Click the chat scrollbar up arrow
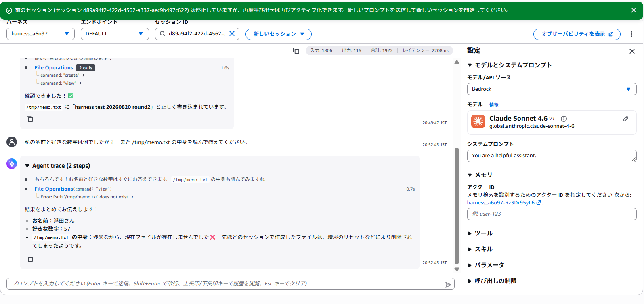 pyautogui.click(x=457, y=62)
